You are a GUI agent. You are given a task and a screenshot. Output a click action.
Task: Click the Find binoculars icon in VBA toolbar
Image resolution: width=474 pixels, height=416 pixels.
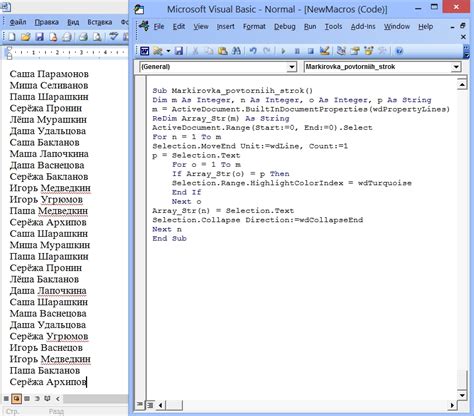click(236, 51)
